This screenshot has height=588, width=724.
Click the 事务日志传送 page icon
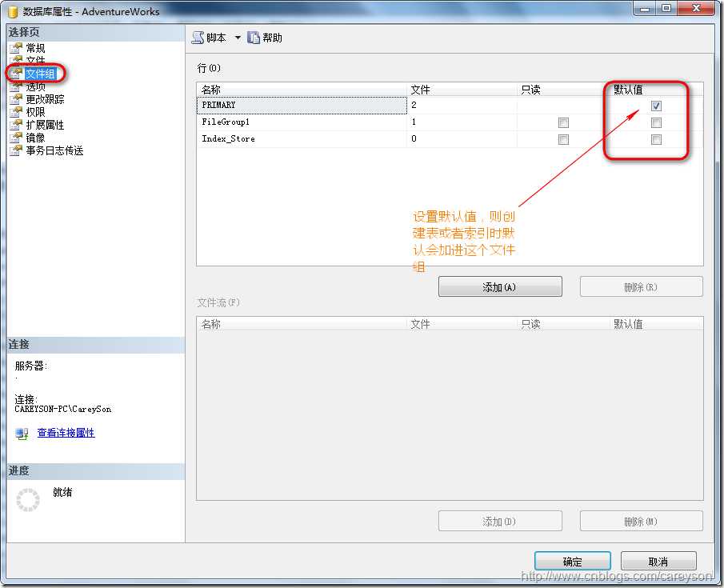[x=16, y=150]
